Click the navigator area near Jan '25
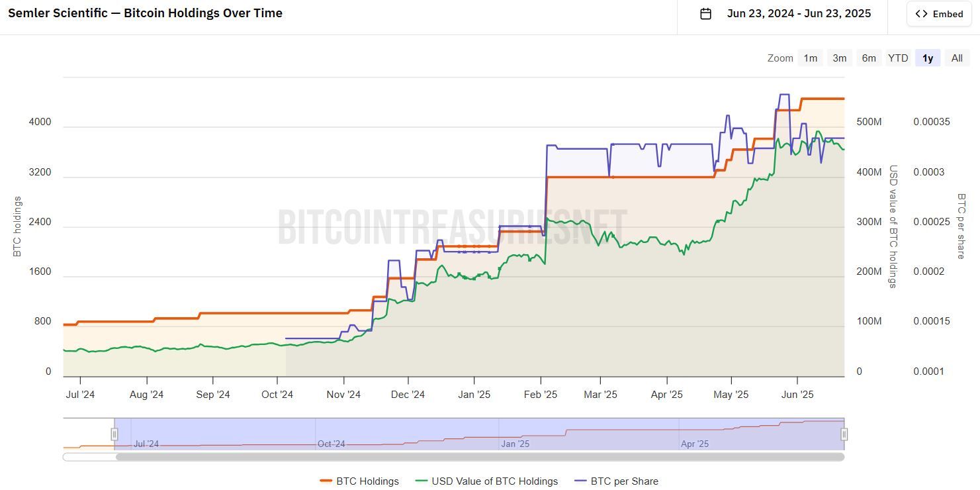The width and height of the screenshot is (980, 490). (515, 444)
